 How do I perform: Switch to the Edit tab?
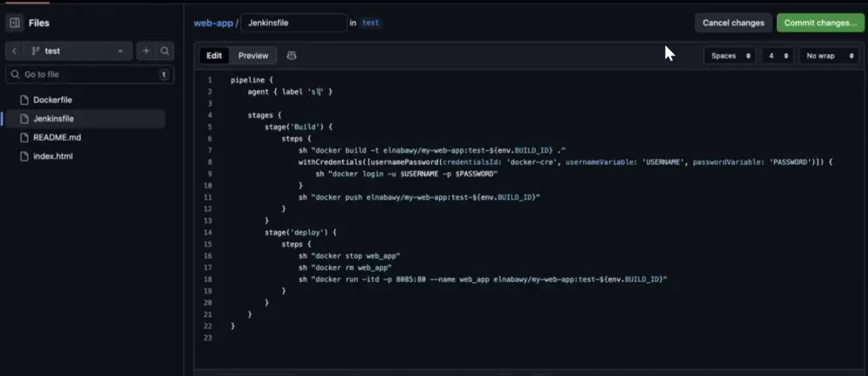coord(214,56)
